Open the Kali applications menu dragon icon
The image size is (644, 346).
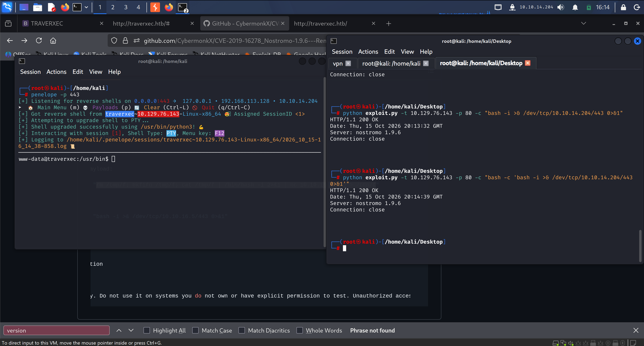(x=7, y=7)
